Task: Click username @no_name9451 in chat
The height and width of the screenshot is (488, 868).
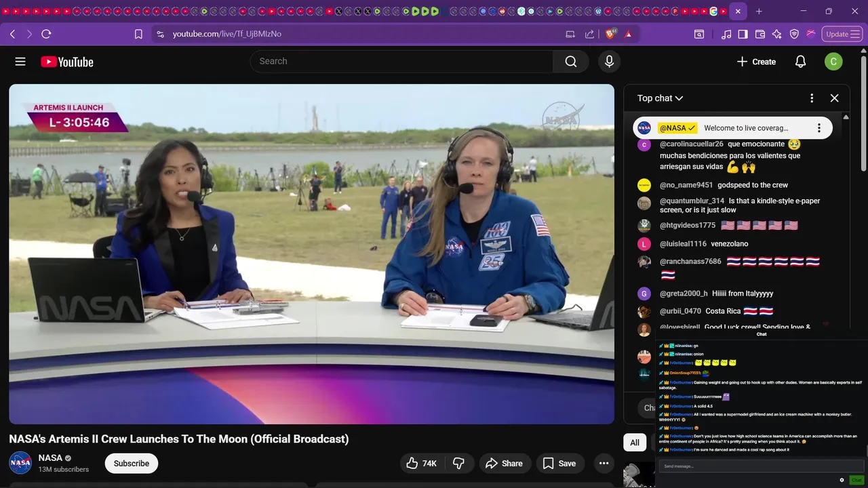Action: [686, 185]
